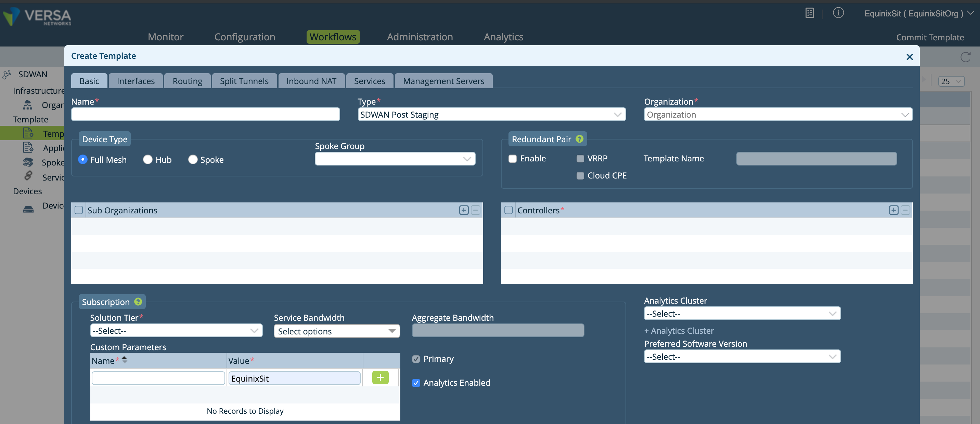Check the Controllers select-all box
The image size is (980, 424).
508,210
